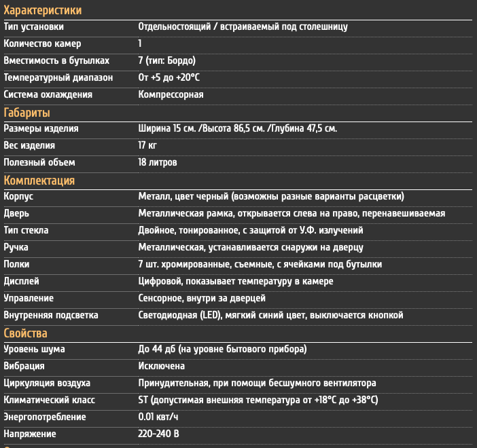477x448 pixels.
Task: Select the Климатический класс ST value
Action: (258, 400)
